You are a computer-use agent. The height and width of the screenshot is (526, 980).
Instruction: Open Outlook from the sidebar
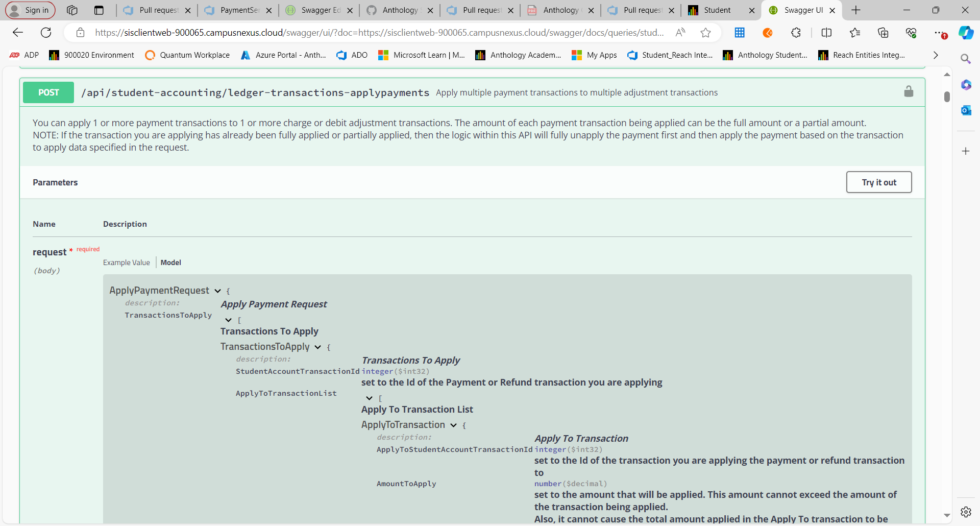[x=966, y=110]
